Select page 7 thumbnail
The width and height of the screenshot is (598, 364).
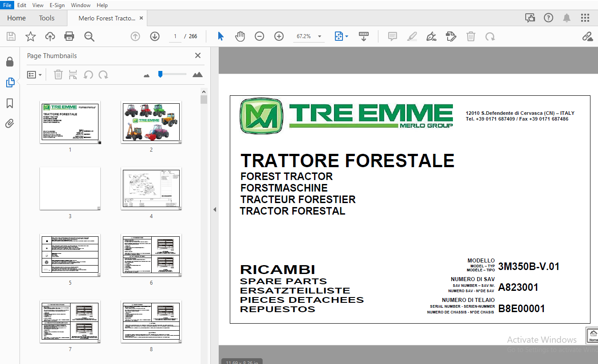tap(70, 321)
